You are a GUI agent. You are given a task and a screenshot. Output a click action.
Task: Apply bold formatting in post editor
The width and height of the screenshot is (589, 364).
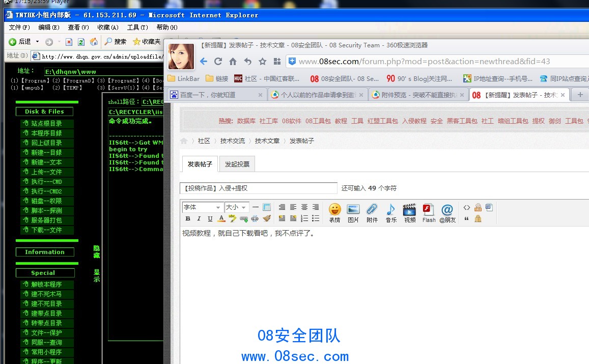click(188, 218)
